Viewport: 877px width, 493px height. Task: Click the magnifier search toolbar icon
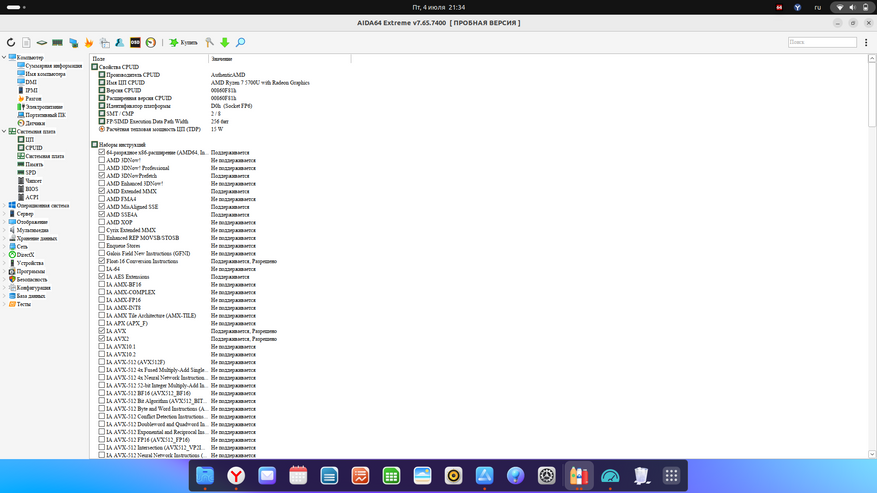241,43
